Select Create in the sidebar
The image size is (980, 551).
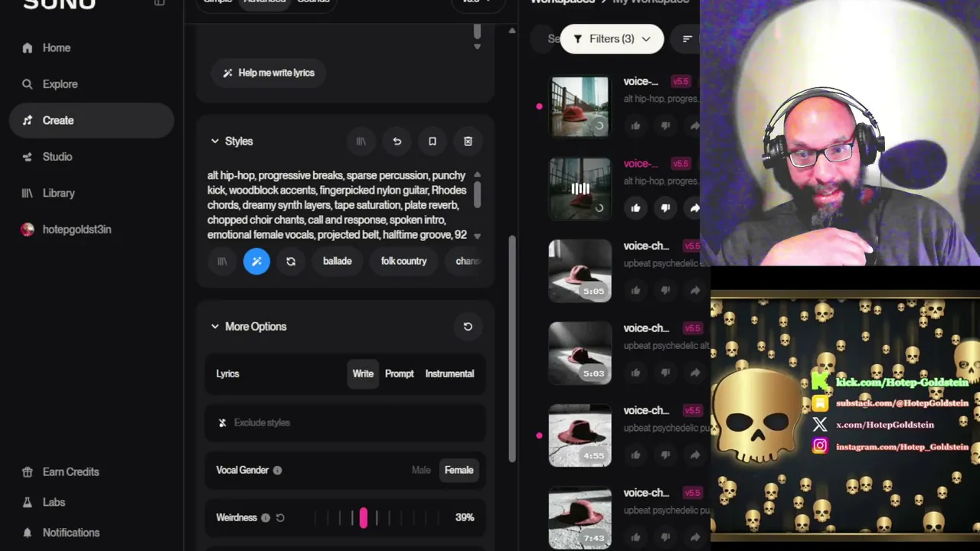coord(91,120)
